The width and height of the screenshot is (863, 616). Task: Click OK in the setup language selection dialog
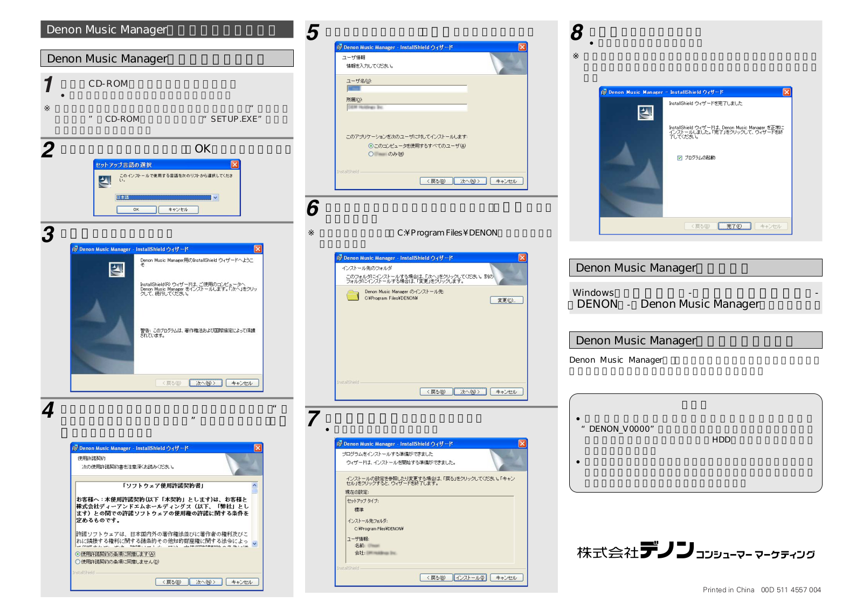pyautogui.click(x=136, y=210)
